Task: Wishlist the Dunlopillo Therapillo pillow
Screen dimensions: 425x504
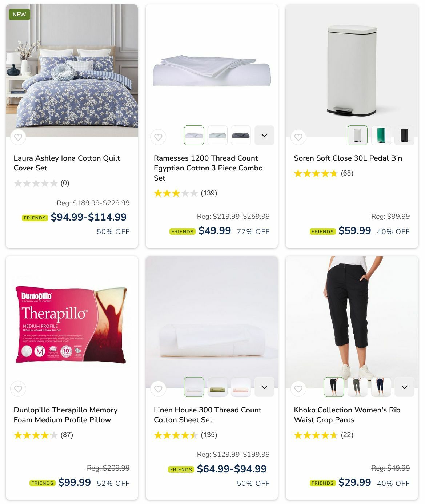Action: tap(18, 389)
